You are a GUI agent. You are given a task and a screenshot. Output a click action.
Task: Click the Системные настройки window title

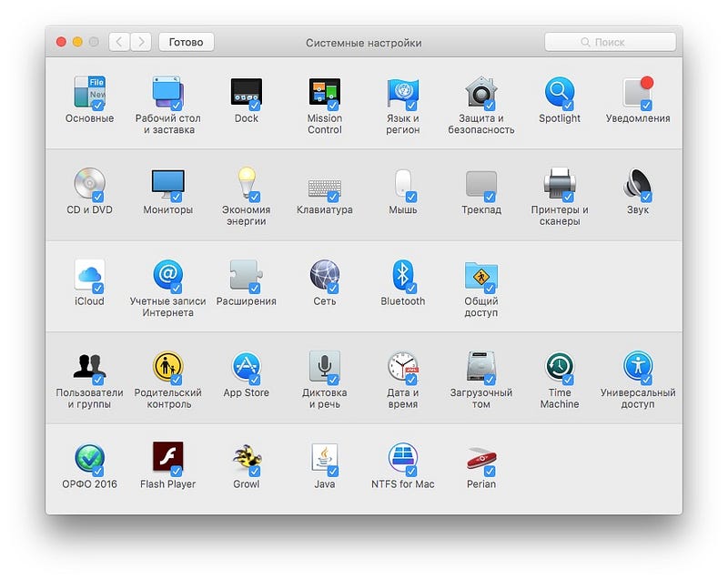364,43
